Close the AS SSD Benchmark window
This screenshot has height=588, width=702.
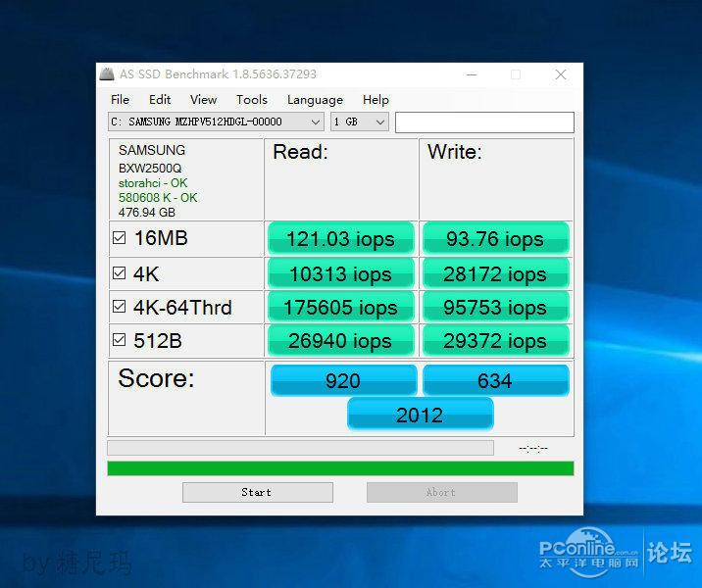tap(561, 74)
